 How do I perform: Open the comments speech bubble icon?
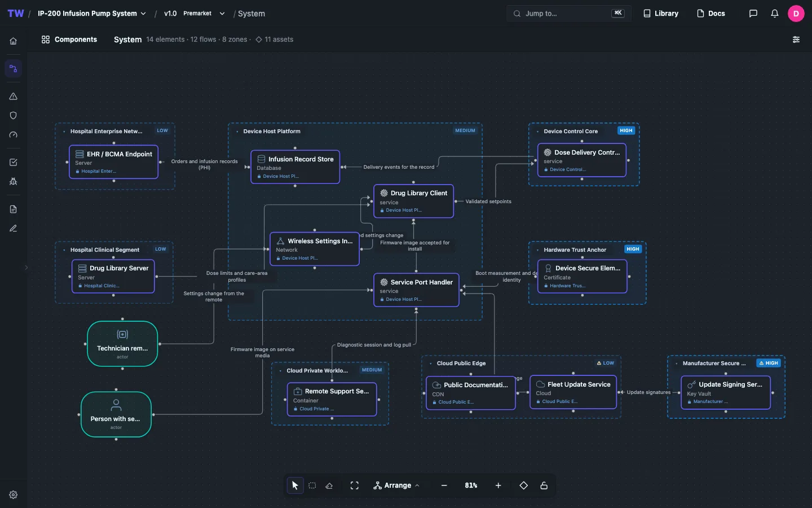coord(753,14)
